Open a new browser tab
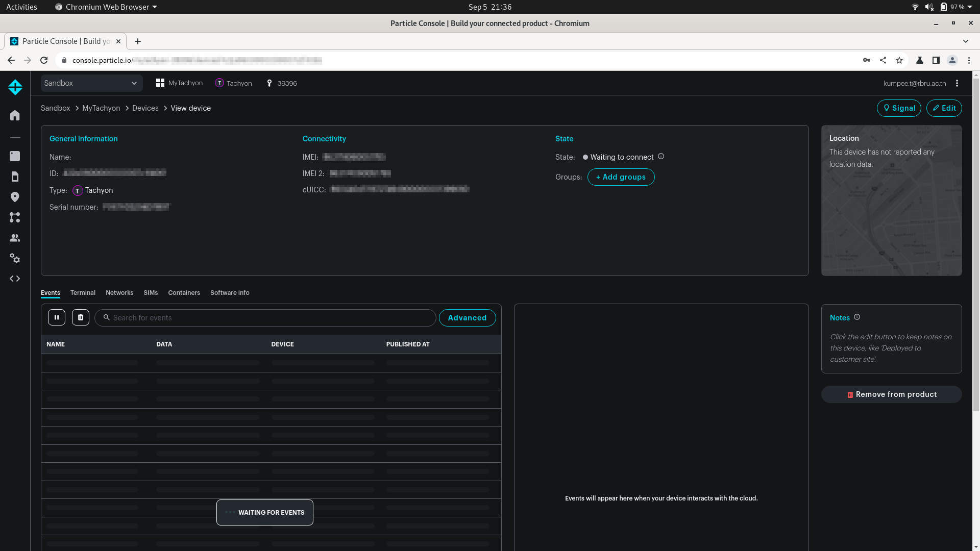 click(x=138, y=41)
